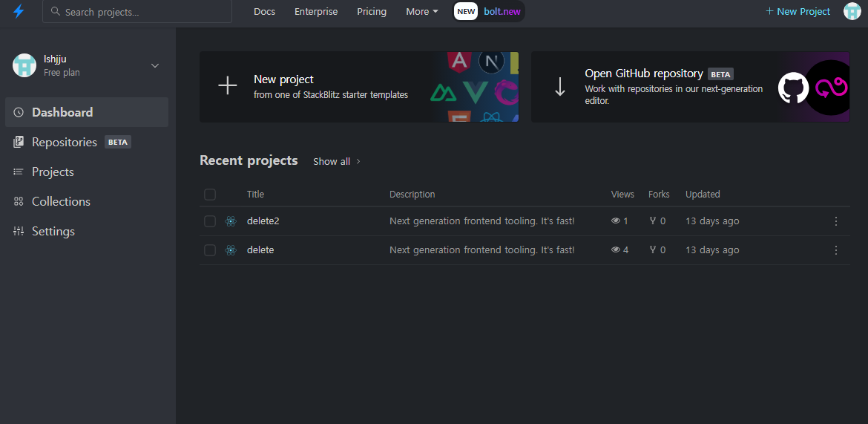This screenshot has height=424, width=868.
Task: Click the BETA badge next to Repositories
Action: tap(117, 142)
